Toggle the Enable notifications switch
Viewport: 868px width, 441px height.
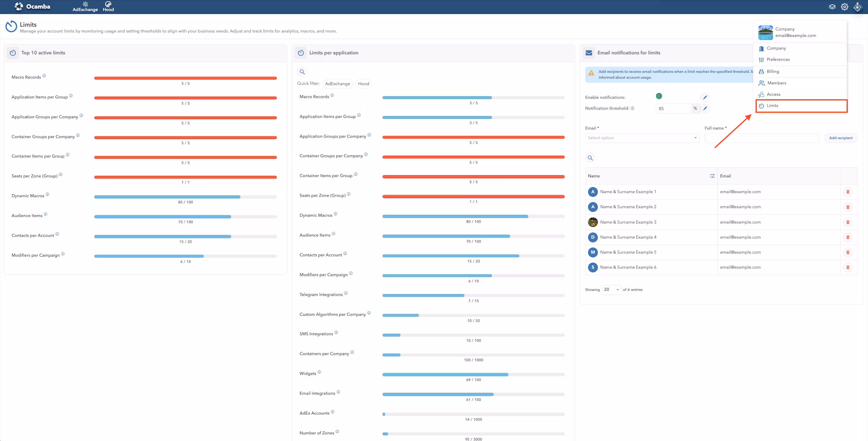[x=659, y=97]
